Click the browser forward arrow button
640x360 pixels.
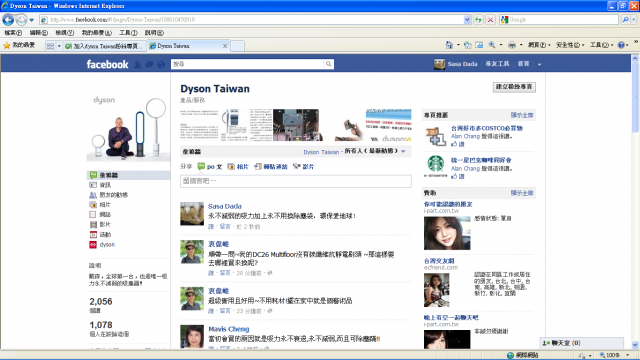(x=21, y=19)
